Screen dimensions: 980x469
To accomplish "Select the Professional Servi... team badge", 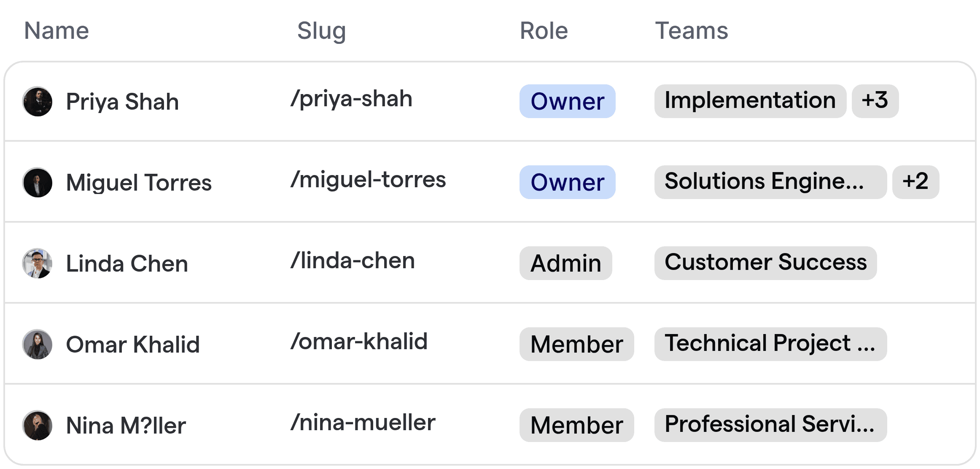I will click(770, 425).
